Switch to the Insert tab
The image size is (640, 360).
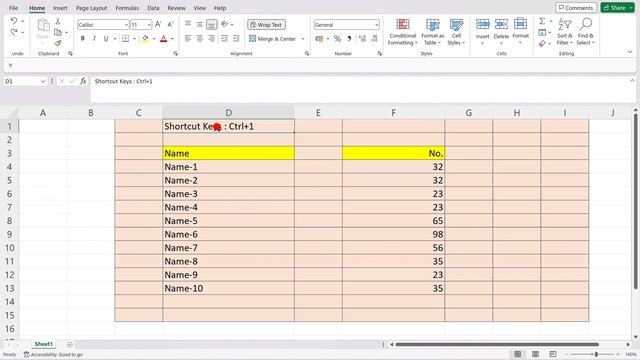tap(60, 8)
